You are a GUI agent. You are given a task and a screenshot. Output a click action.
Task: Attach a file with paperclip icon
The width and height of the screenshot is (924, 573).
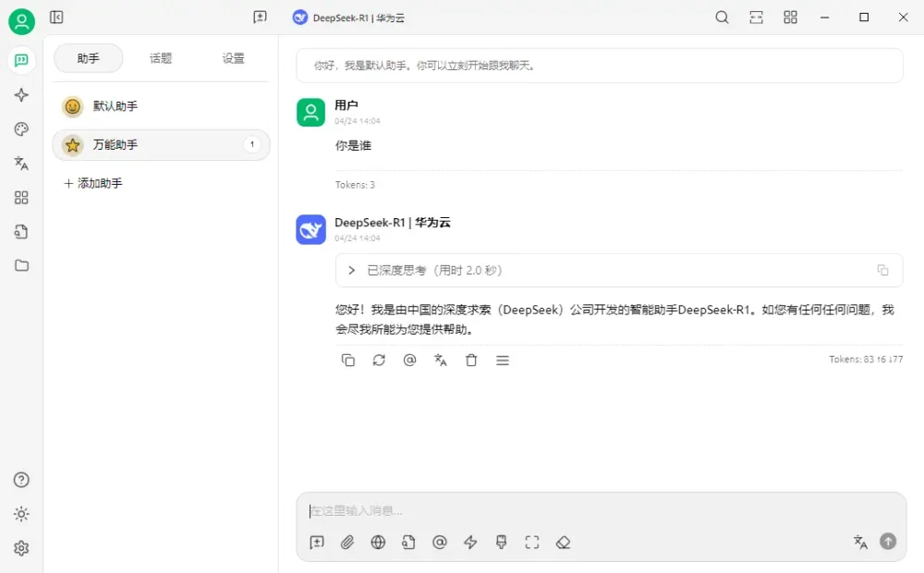347,543
